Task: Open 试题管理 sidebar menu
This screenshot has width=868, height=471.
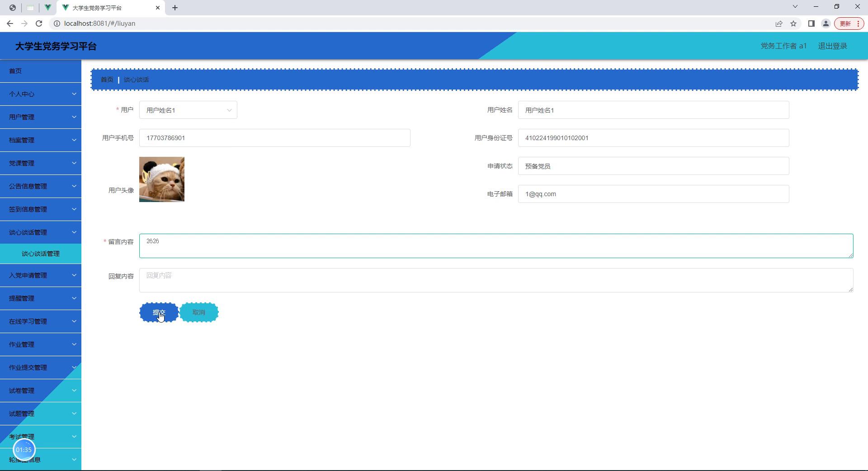Action: (41, 414)
